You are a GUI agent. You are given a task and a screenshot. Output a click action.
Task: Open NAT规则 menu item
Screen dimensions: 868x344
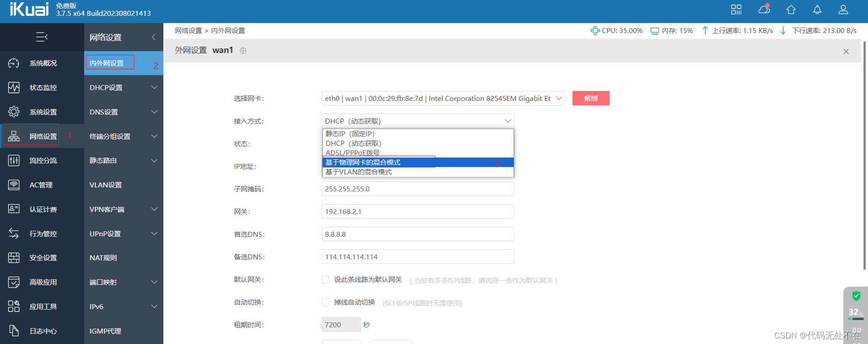[x=124, y=258]
